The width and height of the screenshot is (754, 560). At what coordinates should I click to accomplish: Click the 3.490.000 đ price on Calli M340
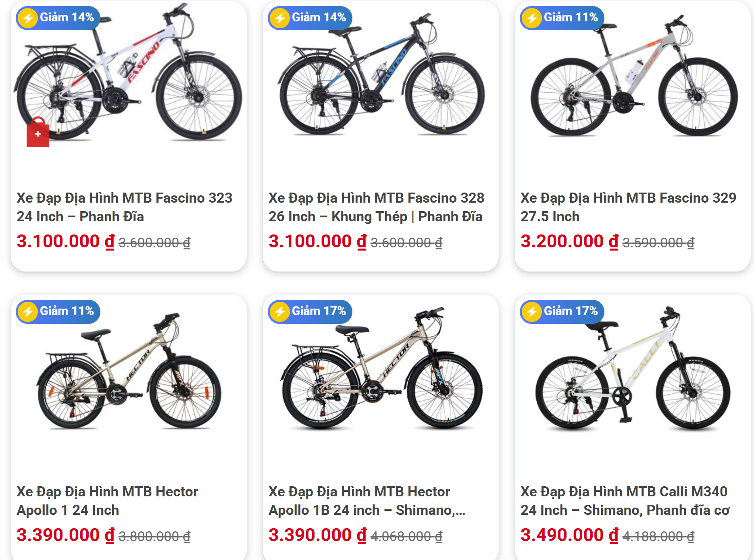click(569, 535)
